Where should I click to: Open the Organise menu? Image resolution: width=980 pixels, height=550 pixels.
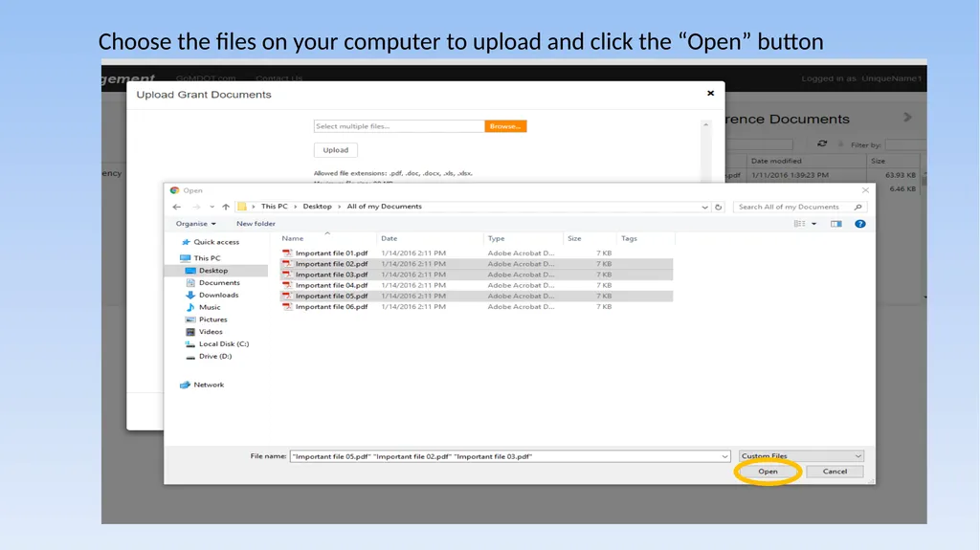195,224
